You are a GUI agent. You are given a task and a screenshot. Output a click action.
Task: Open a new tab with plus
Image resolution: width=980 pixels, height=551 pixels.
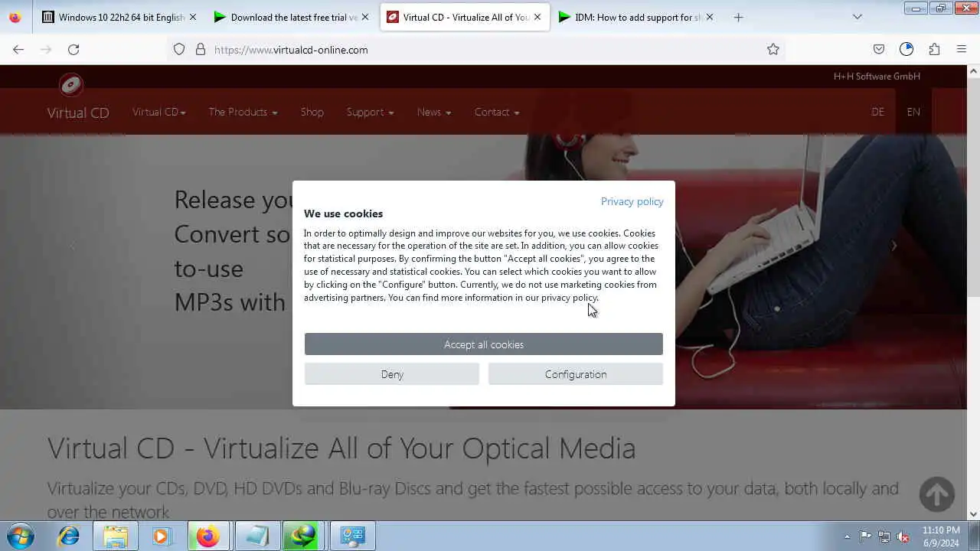(738, 17)
